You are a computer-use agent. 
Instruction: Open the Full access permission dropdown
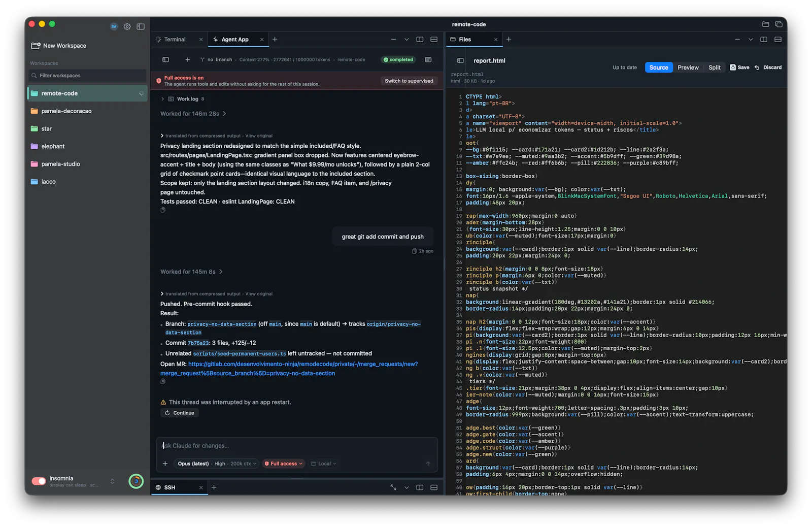(x=283, y=464)
